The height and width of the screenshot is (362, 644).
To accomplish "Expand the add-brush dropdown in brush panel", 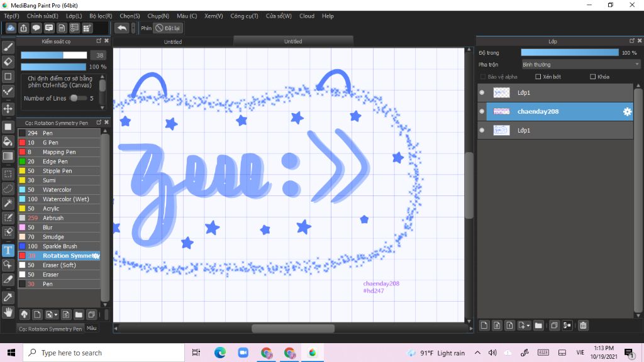I will click(x=55, y=315).
